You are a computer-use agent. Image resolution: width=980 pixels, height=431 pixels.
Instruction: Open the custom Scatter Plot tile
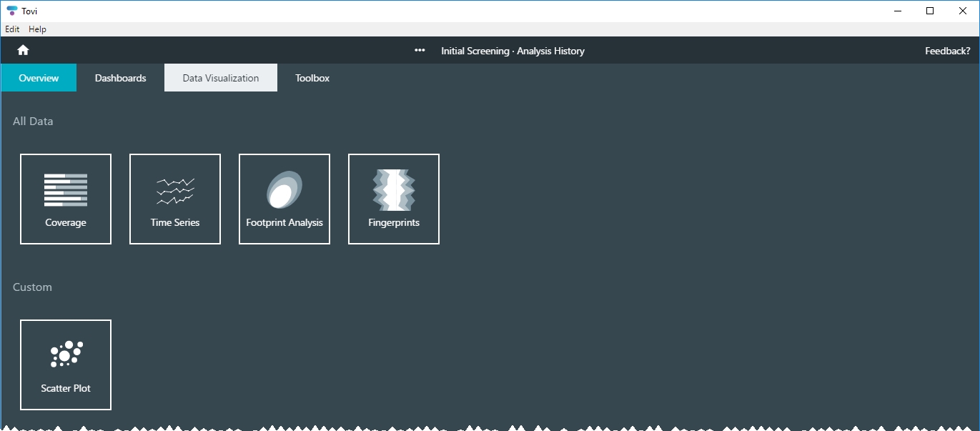pos(66,365)
